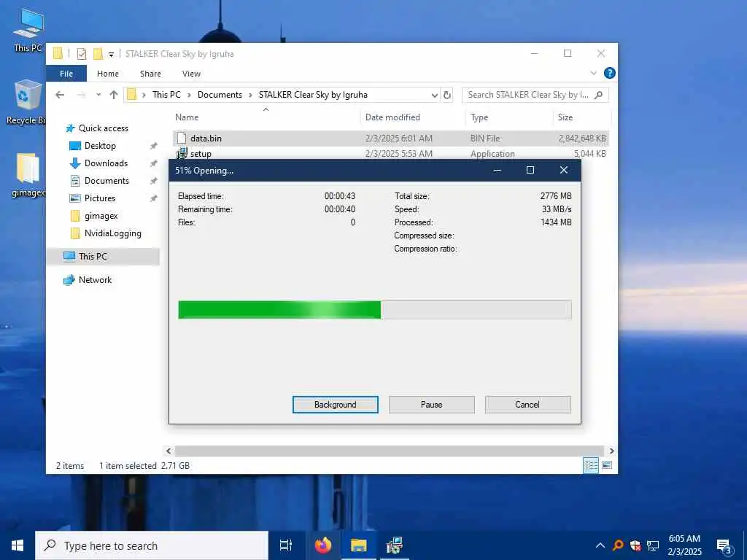The height and width of the screenshot is (560, 747).
Task: Expand the ribbon with the chevron
Action: click(x=594, y=74)
